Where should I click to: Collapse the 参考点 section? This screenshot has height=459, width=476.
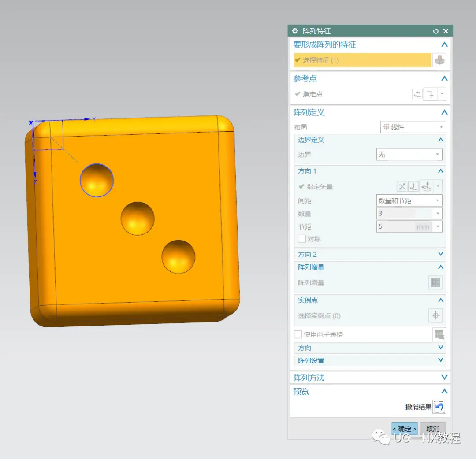coord(444,78)
